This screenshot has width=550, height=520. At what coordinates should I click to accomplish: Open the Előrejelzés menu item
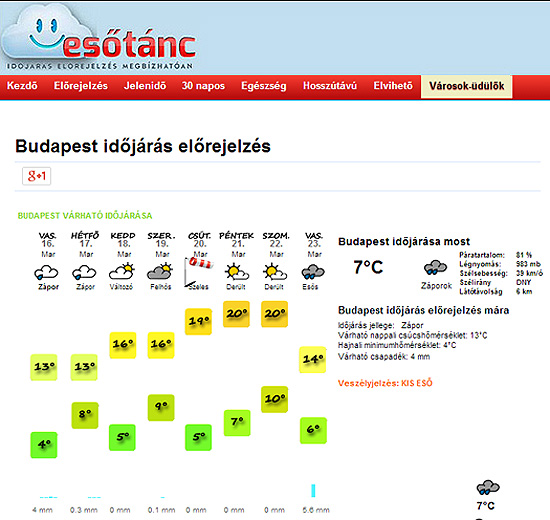tap(81, 86)
